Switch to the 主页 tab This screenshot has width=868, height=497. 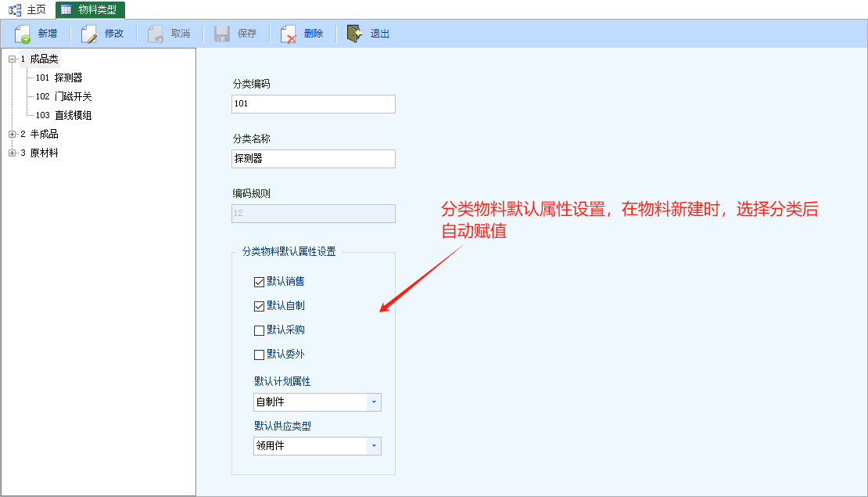tap(27, 9)
